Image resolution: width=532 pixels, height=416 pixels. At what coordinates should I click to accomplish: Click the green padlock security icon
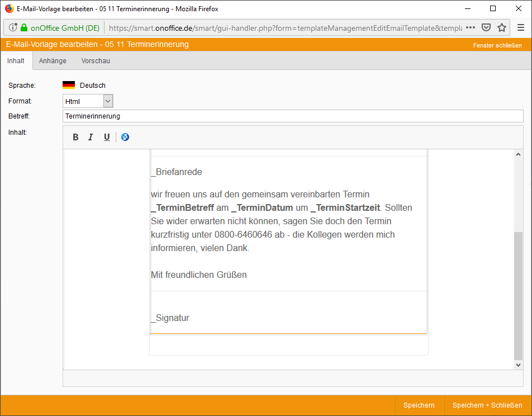tap(24, 27)
